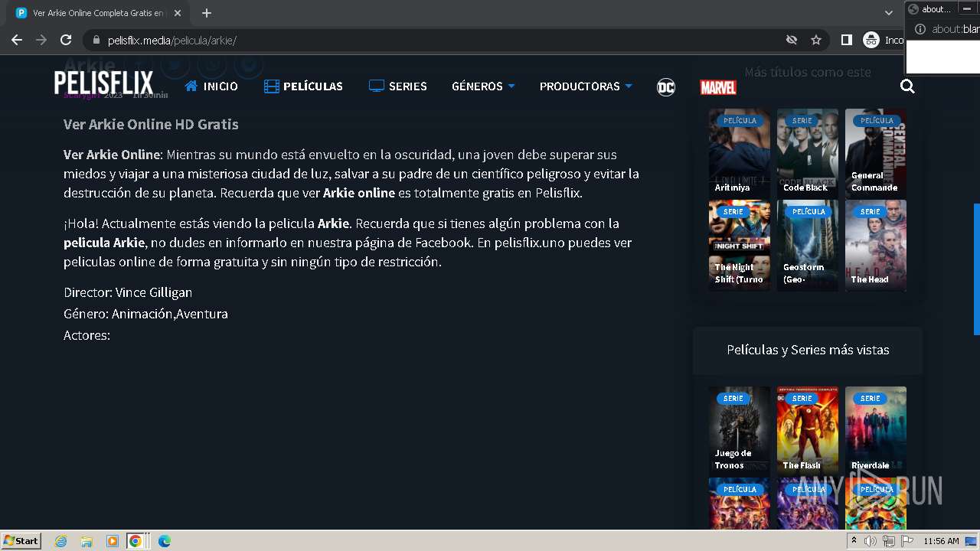Go to the SERIES section
The image size is (980, 551).
point(398,86)
